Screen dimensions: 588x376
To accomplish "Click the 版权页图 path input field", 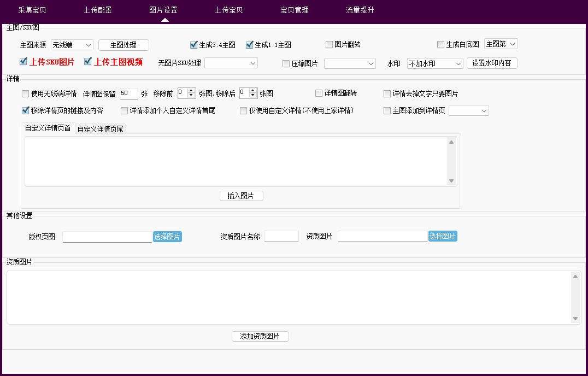I will tap(107, 237).
